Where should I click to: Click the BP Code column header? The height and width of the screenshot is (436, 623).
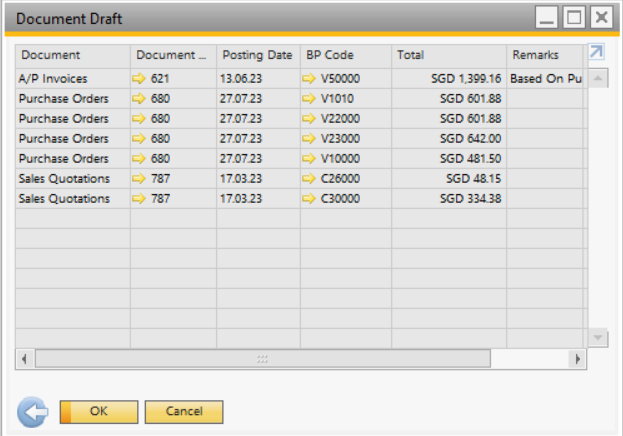(346, 56)
